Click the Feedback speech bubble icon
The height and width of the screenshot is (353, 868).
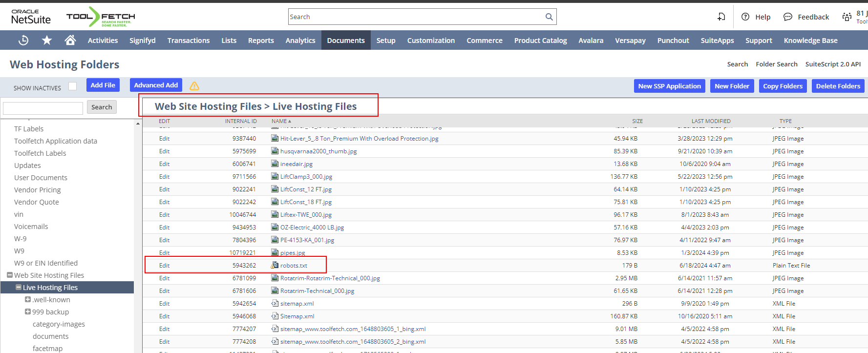(x=788, y=17)
